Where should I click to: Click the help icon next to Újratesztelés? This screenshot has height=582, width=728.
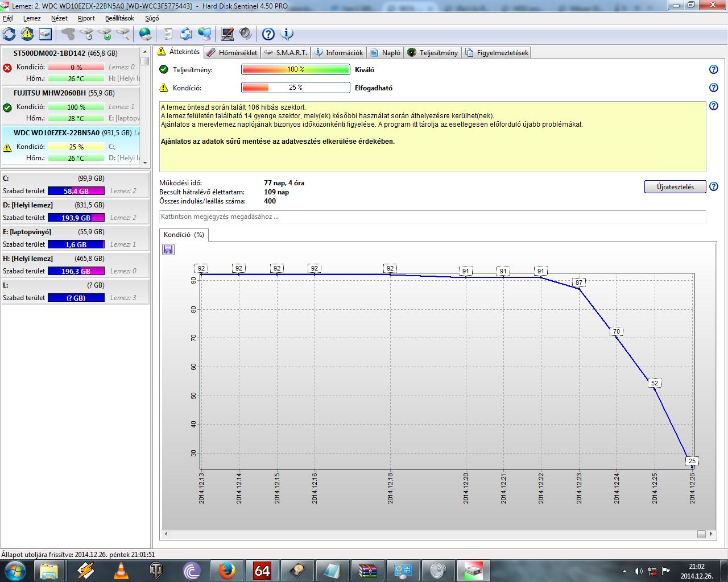(x=714, y=186)
